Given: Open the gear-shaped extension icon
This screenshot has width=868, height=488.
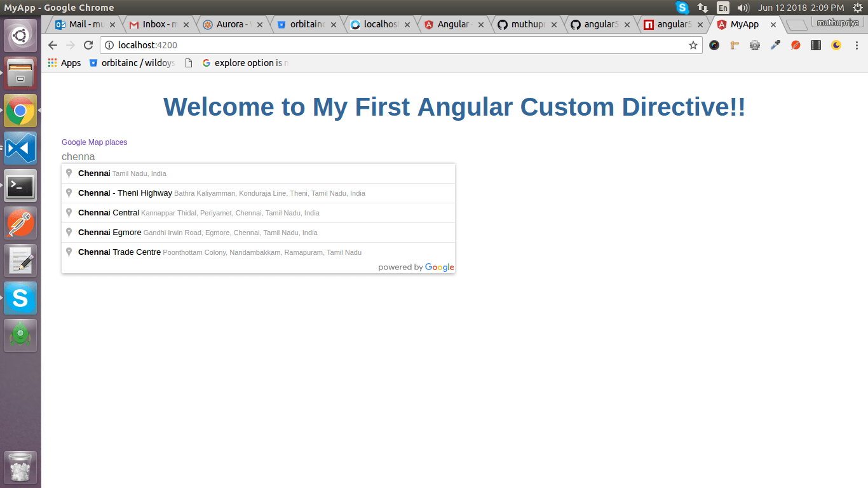Looking at the screenshot, I should tap(755, 45).
